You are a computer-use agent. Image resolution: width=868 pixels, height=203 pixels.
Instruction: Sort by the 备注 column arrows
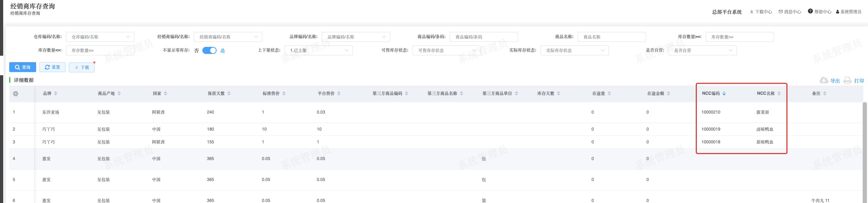825,93
